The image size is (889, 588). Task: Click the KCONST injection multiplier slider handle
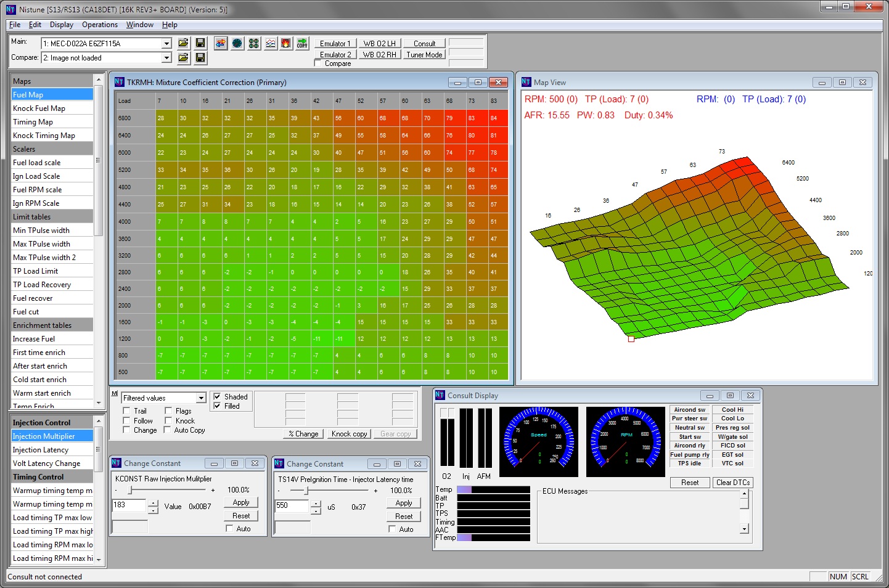130,490
